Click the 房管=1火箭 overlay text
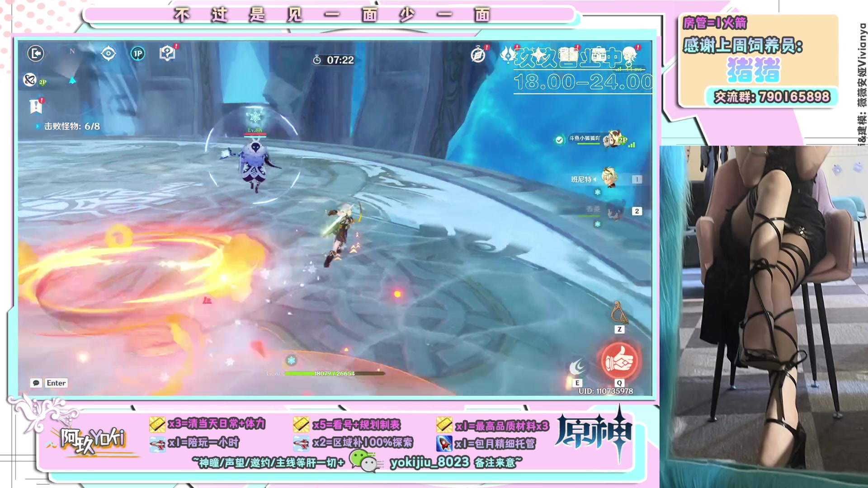 click(715, 23)
